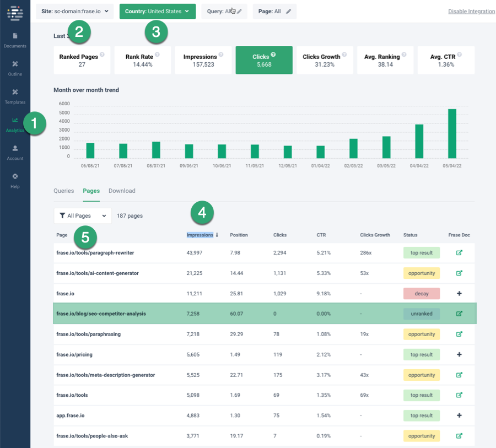Open Frase doc for ai-content-generator page
Image resolution: width=496 pixels, height=448 pixels.
(x=459, y=273)
